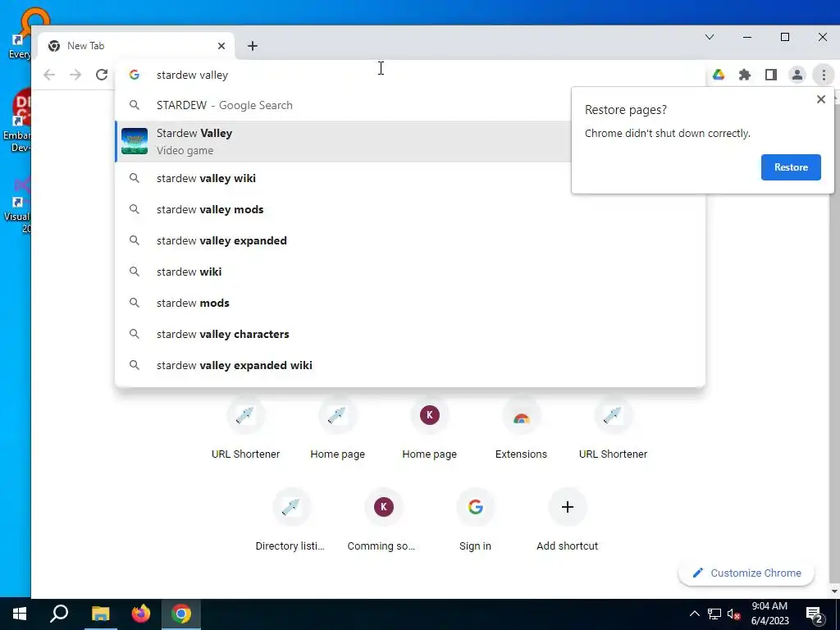This screenshot has height=630, width=840.
Task: Open the Google Drive extension icon
Action: pyautogui.click(x=719, y=75)
